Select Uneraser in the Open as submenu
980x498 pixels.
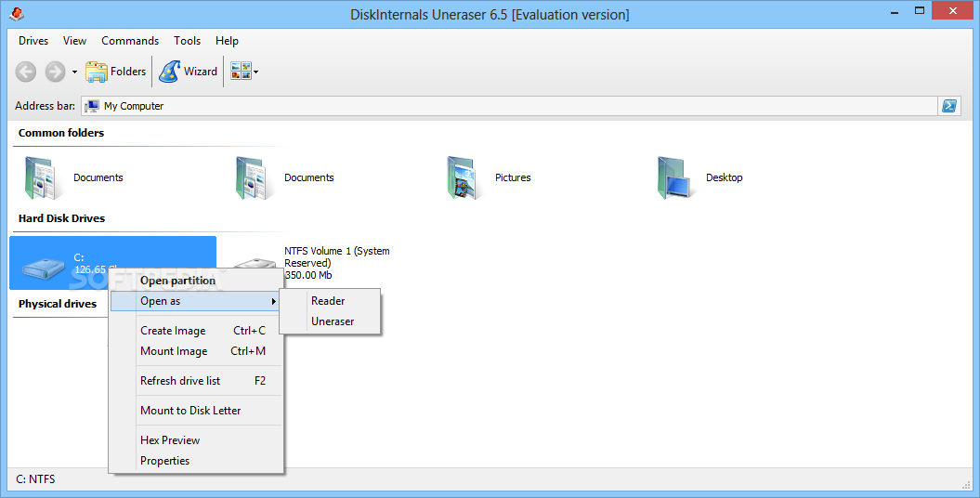330,321
